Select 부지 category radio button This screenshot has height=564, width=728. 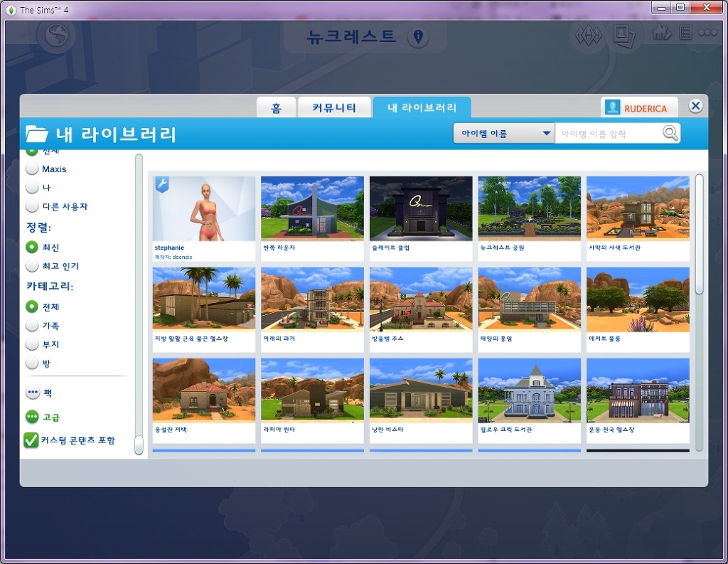32,344
